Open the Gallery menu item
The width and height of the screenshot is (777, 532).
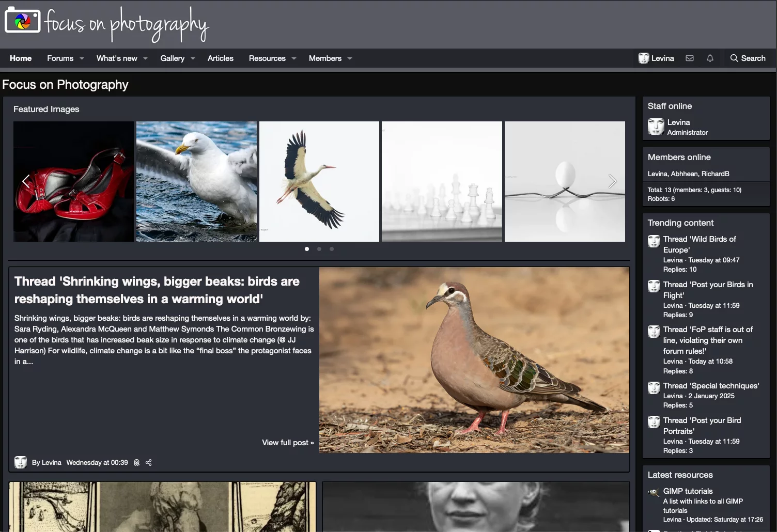pyautogui.click(x=172, y=58)
